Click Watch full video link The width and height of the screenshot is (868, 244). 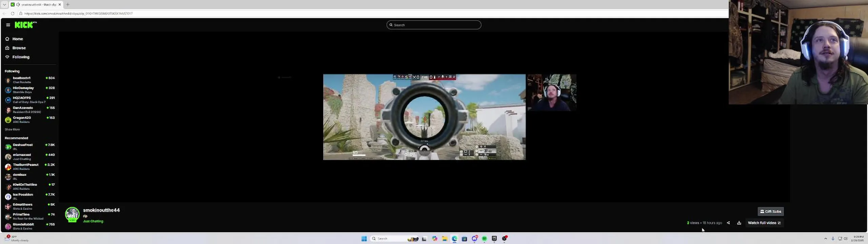(764, 223)
